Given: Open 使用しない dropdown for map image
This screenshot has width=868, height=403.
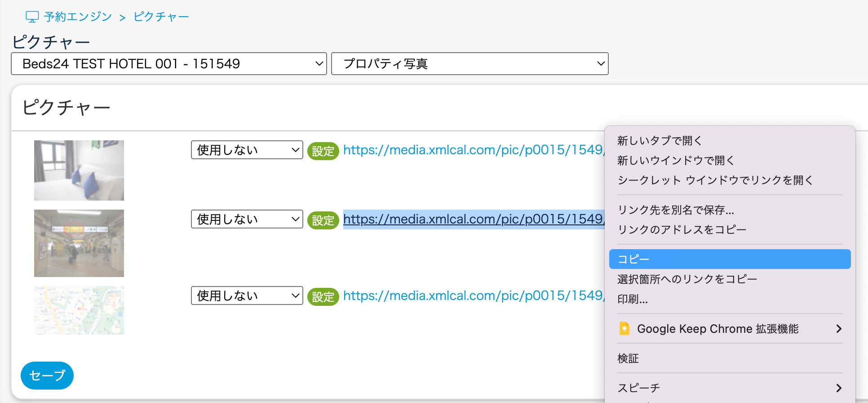Looking at the screenshot, I should tap(247, 296).
